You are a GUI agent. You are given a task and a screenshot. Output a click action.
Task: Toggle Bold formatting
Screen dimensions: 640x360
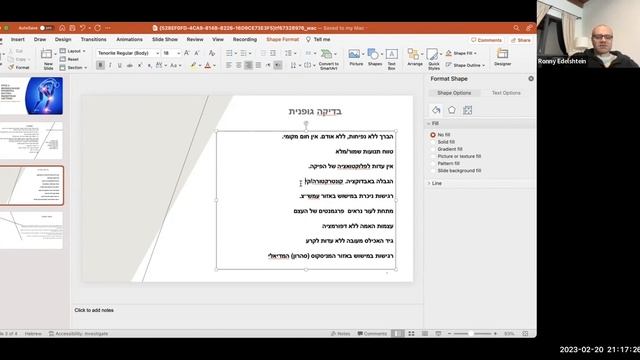coord(100,65)
